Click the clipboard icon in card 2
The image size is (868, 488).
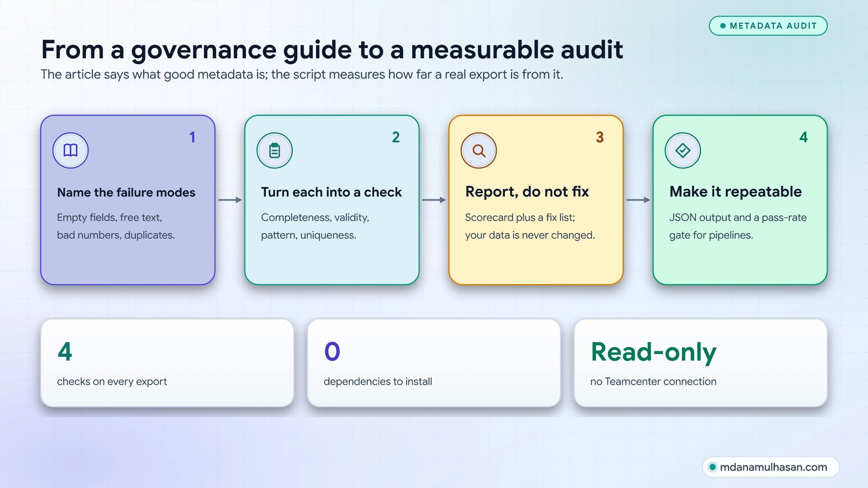pyautogui.click(x=275, y=150)
